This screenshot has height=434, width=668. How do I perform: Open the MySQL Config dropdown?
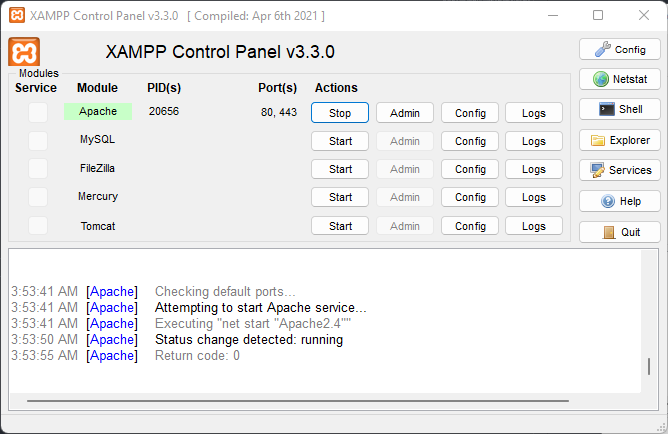click(470, 141)
